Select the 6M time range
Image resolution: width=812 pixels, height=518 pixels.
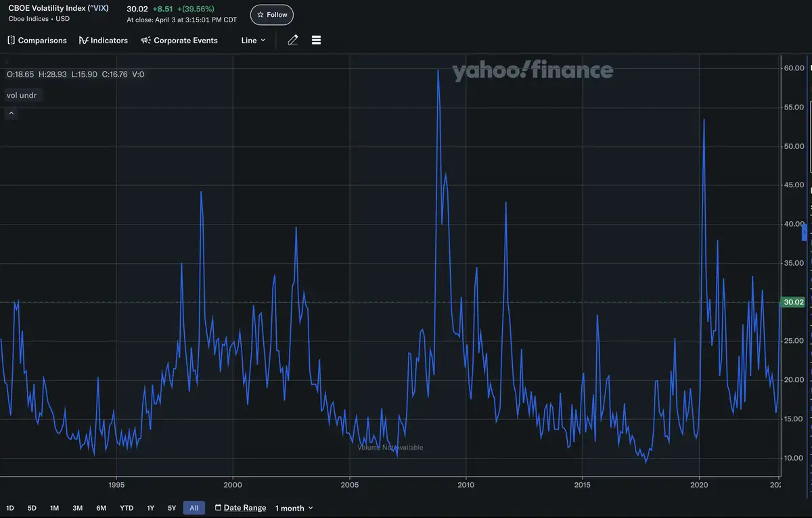(101, 508)
